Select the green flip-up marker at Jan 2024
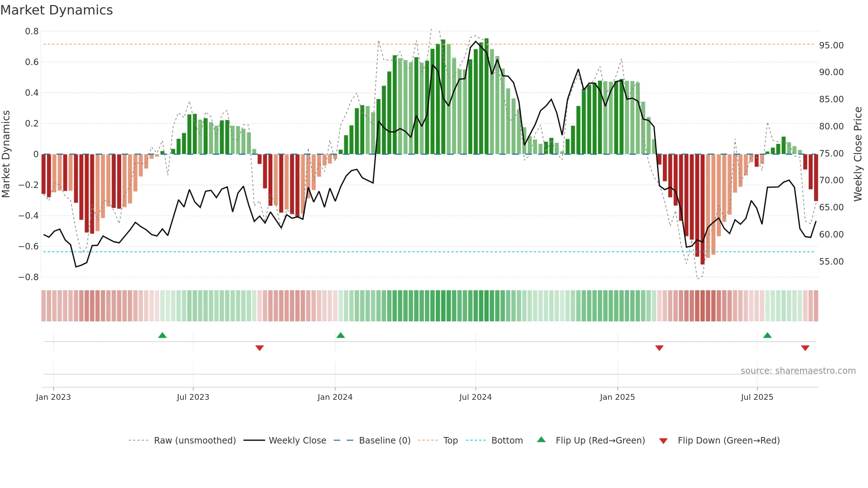The image size is (868, 488). 341,335
